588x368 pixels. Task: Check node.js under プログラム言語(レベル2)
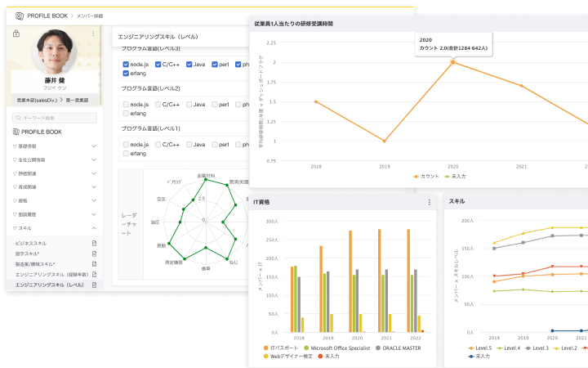point(126,105)
